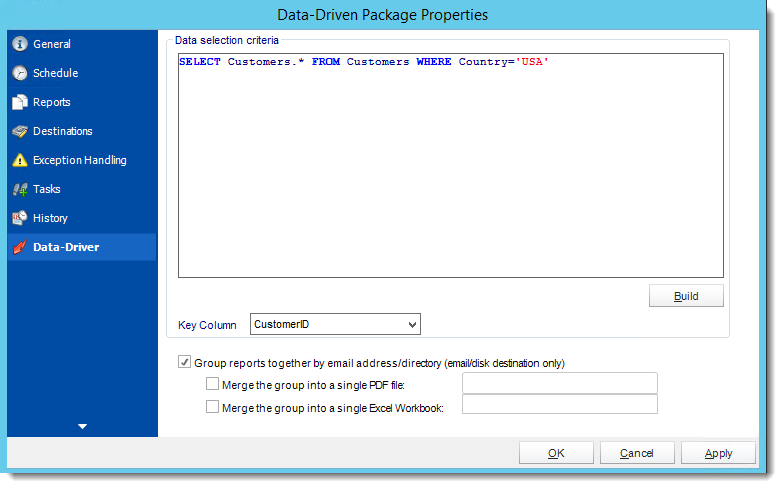Click the WHERE keyword in the query
This screenshot has width=782, height=488.
pos(434,62)
